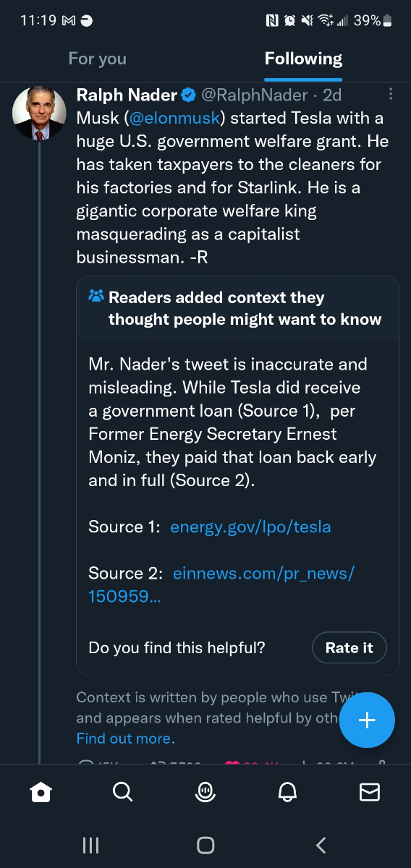The image size is (411, 868).
Task: Open the Spaces microphone icon
Action: (205, 793)
